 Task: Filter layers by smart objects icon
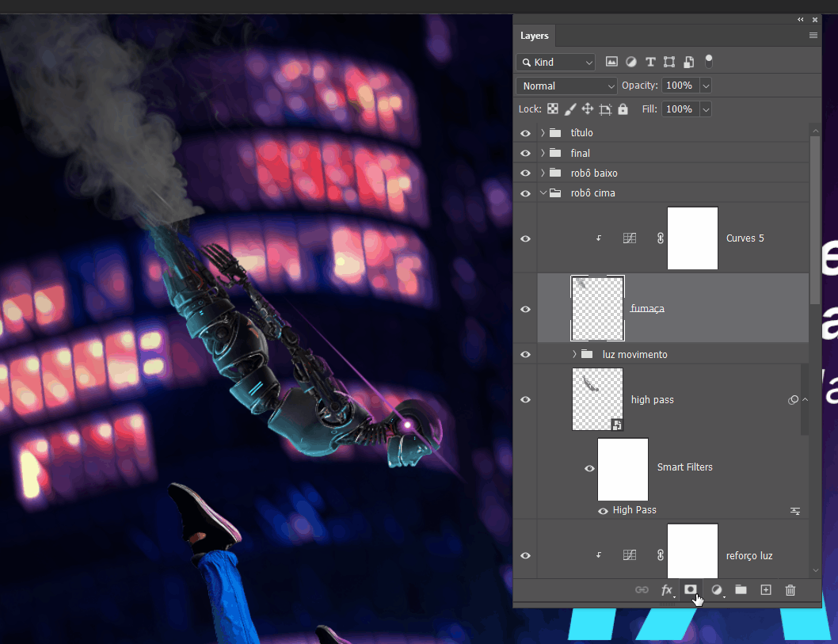[689, 62]
